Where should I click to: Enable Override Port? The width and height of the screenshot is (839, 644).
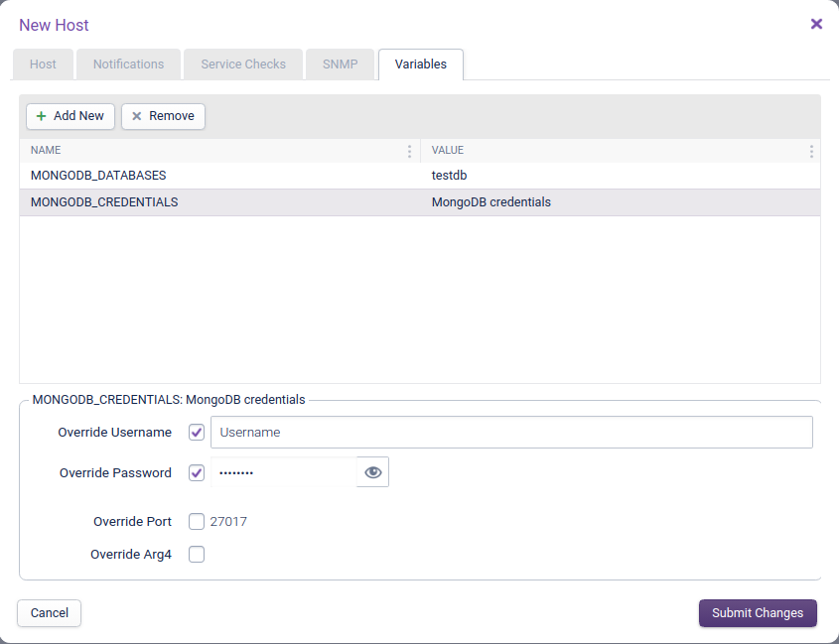coord(196,521)
